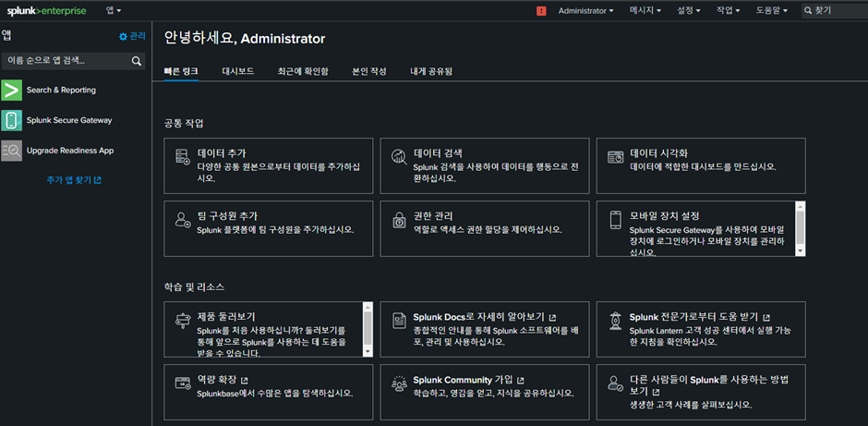Click scroll-up arrow in 제품 둘러보기 card
The height and width of the screenshot is (426, 868).
tap(368, 307)
